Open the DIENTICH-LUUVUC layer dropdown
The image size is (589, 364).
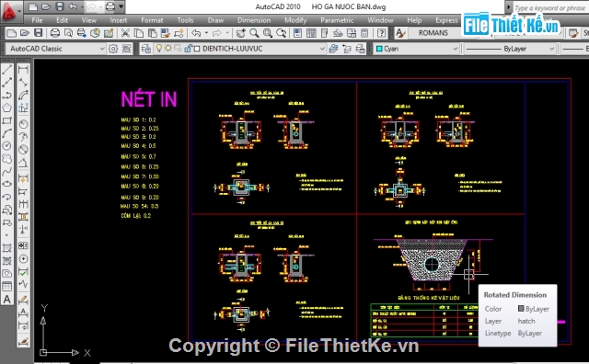pyautogui.click(x=260, y=49)
